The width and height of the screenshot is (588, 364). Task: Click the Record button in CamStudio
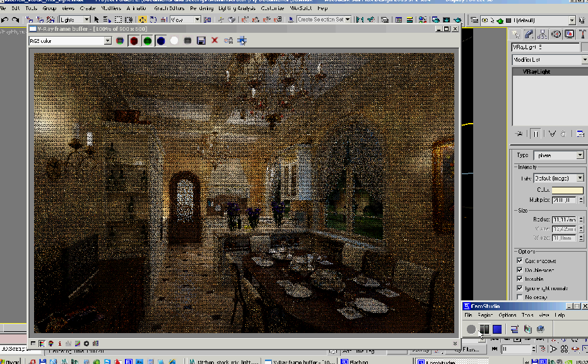click(471, 329)
